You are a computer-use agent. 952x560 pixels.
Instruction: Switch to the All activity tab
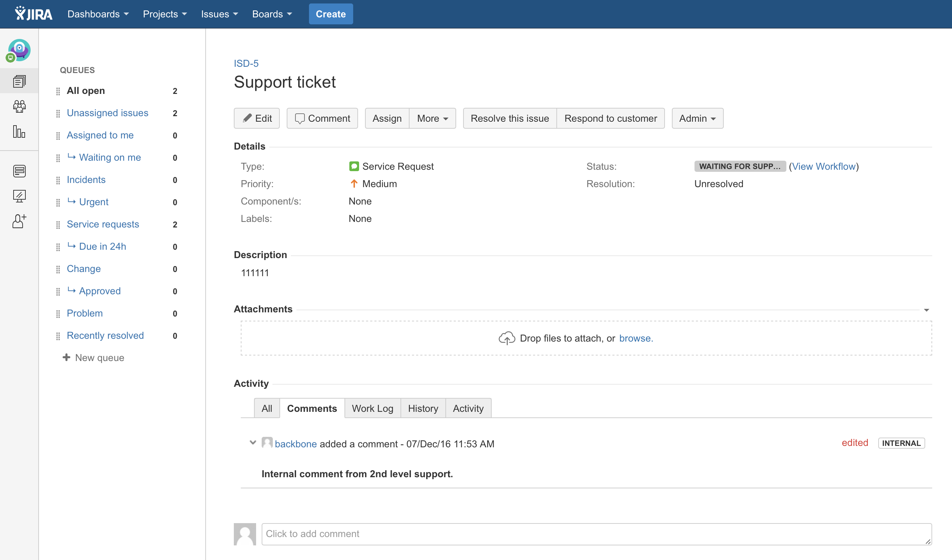tap(267, 408)
